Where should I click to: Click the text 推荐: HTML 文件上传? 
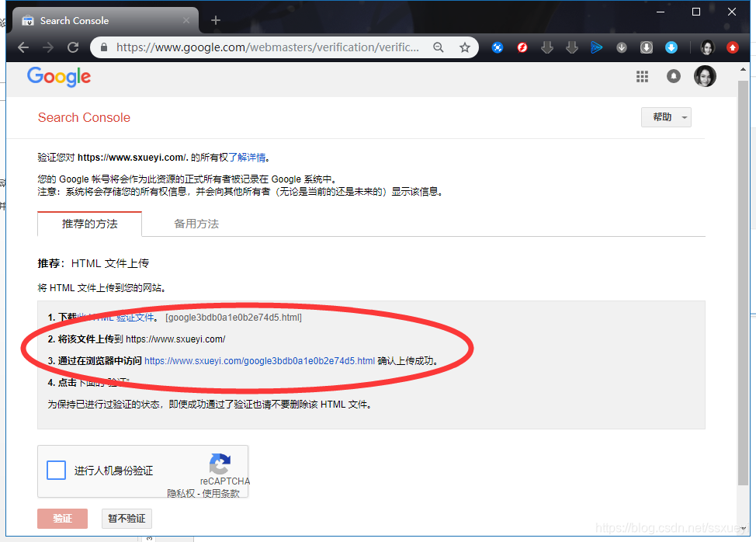94,263
